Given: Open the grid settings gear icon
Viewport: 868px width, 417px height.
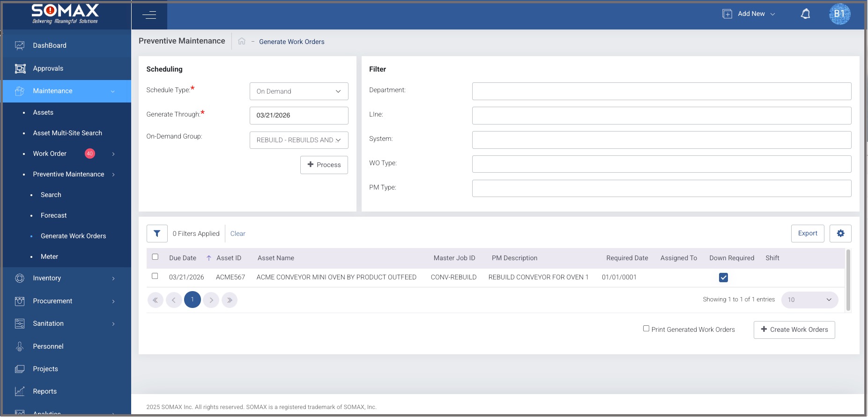Looking at the screenshot, I should point(840,234).
